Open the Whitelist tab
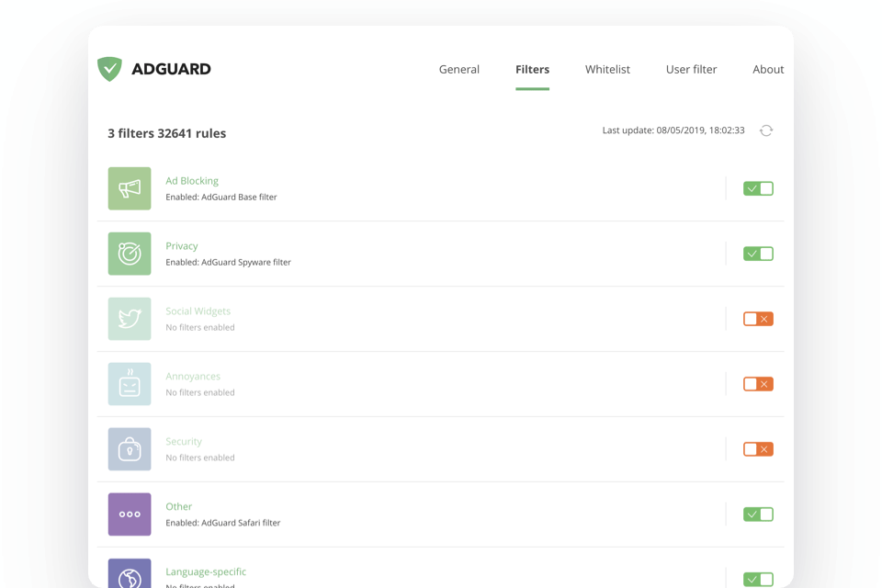The image size is (882, 588). [x=607, y=69]
